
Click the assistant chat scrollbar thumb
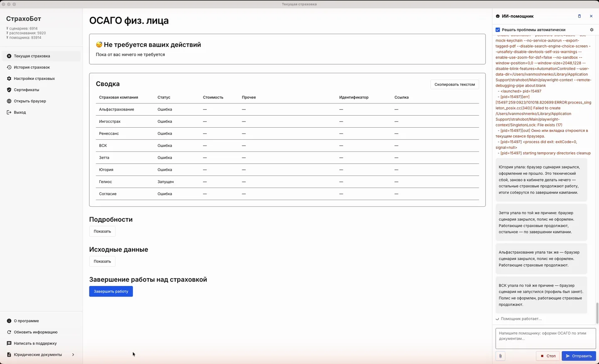pyautogui.click(x=597, y=313)
